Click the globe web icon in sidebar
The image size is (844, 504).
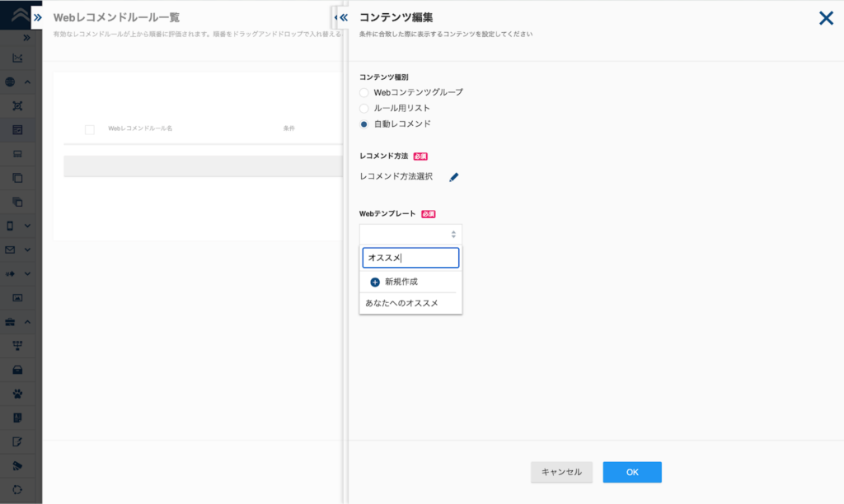pyautogui.click(x=11, y=82)
